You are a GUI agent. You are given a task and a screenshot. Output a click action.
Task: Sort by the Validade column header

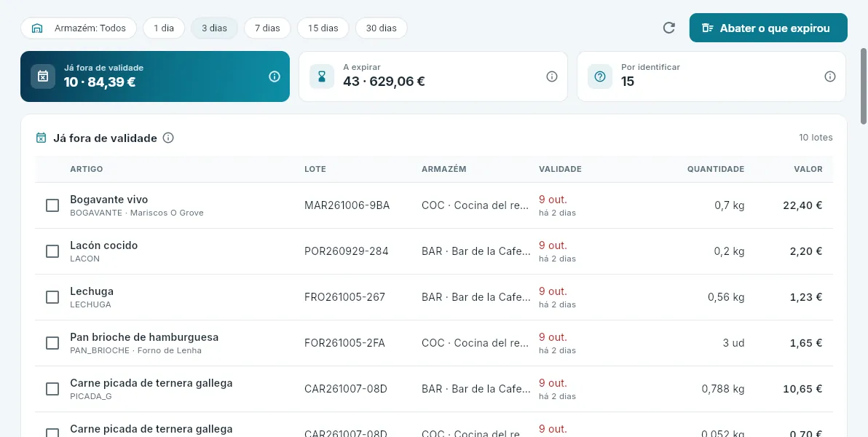(x=560, y=169)
